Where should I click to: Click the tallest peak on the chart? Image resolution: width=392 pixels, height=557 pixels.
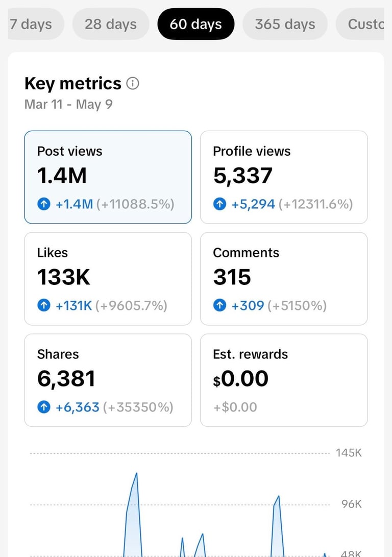[136, 474]
